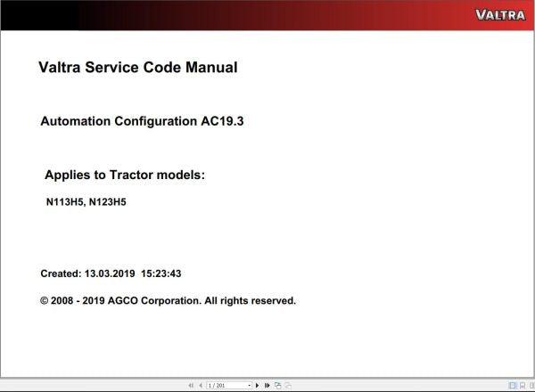Jump to the last page
535x392 pixels.
(x=267, y=386)
